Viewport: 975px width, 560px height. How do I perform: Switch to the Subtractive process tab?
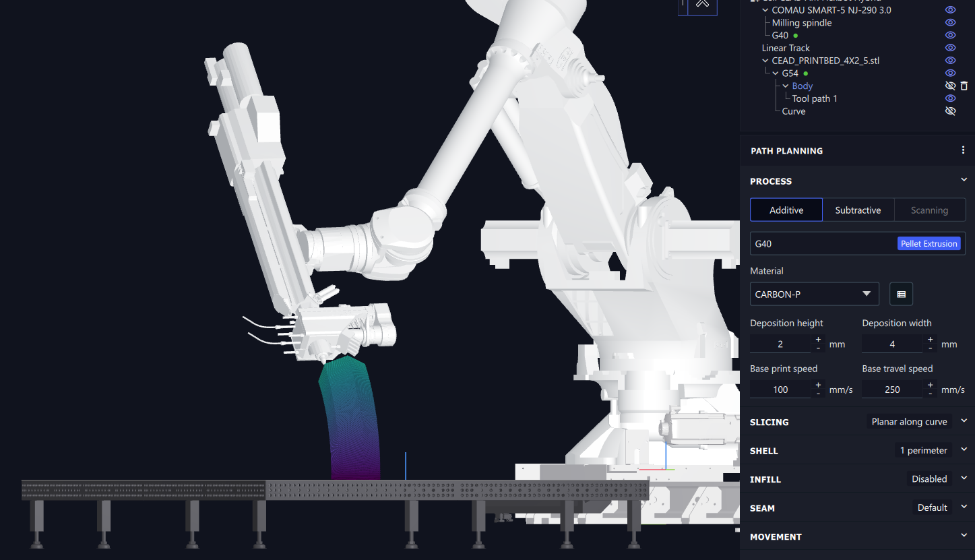click(858, 210)
